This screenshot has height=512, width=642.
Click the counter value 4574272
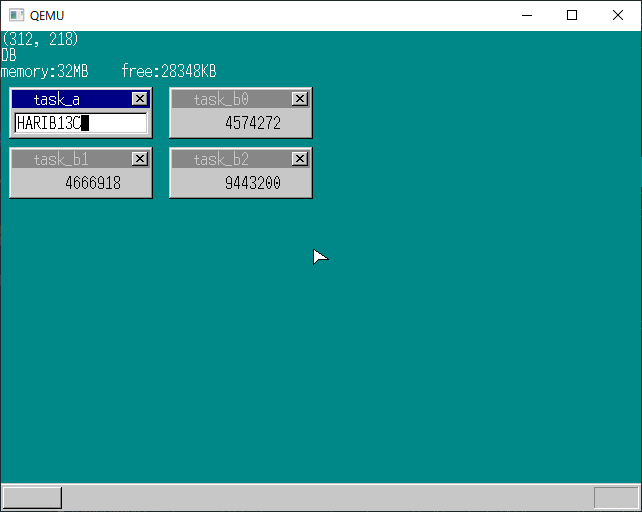(x=253, y=123)
